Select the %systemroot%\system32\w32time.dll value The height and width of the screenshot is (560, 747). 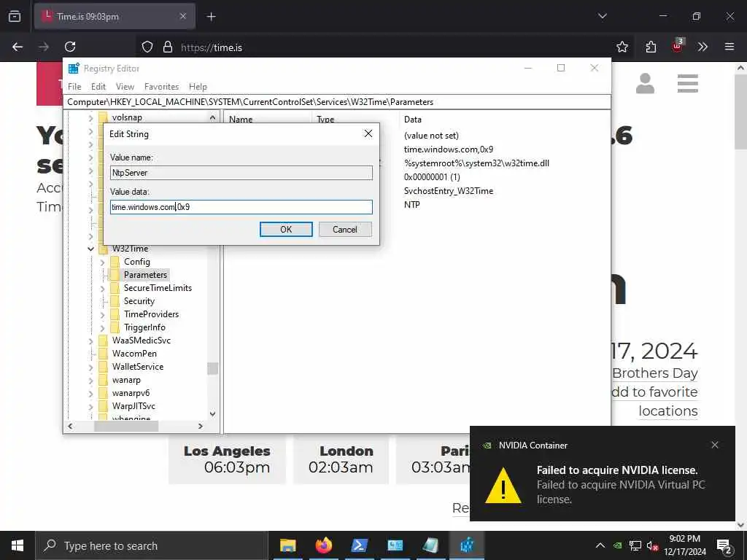pyautogui.click(x=476, y=163)
